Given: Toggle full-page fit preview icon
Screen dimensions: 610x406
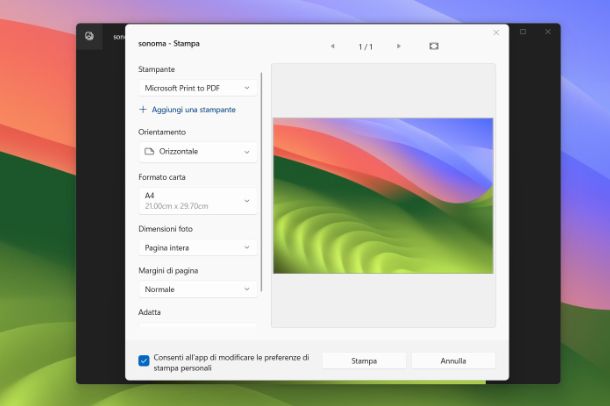Looking at the screenshot, I should tap(434, 46).
